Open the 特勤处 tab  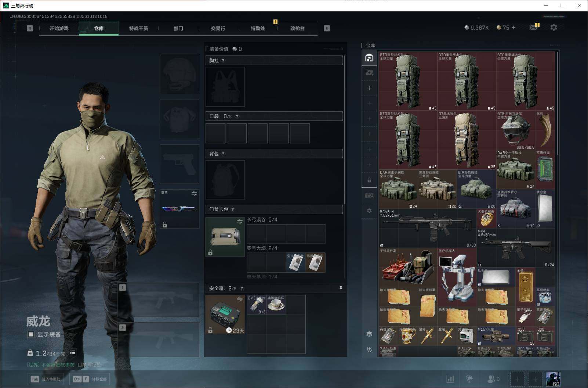(258, 28)
